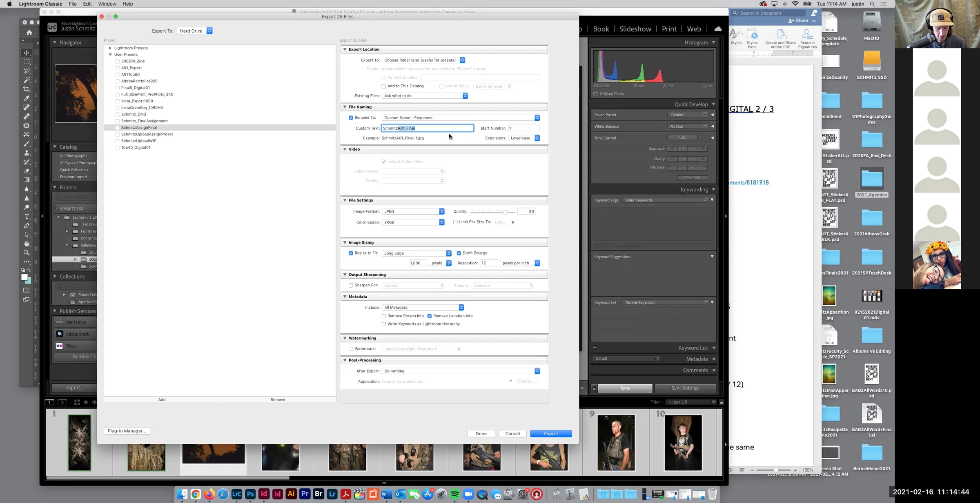Image resolution: width=980 pixels, height=503 pixels.
Task: Select the Eyedropper tool
Action: click(27, 98)
